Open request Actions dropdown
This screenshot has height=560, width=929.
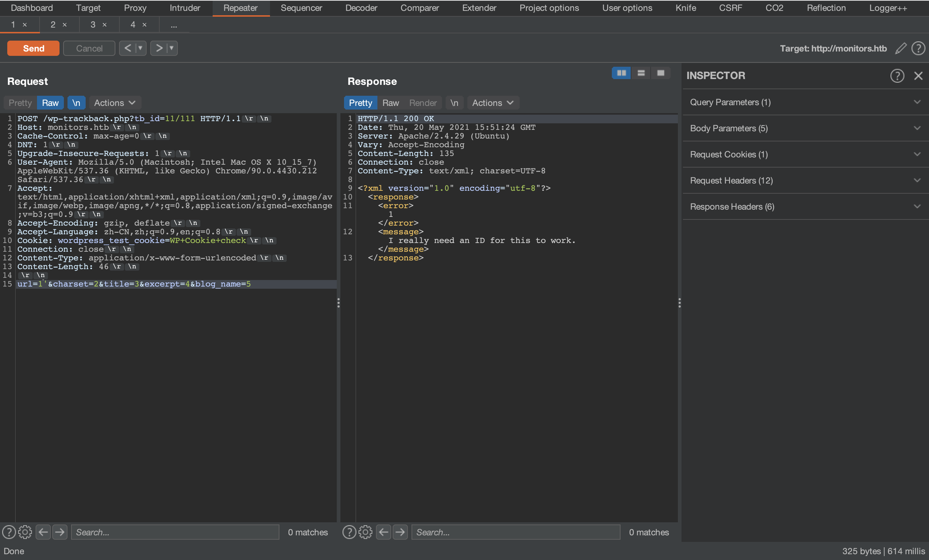click(115, 103)
